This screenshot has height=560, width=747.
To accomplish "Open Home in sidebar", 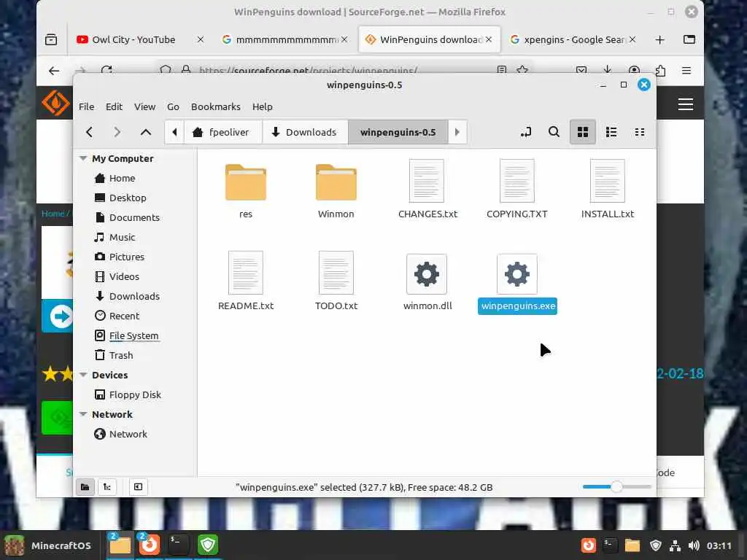I will tap(123, 178).
